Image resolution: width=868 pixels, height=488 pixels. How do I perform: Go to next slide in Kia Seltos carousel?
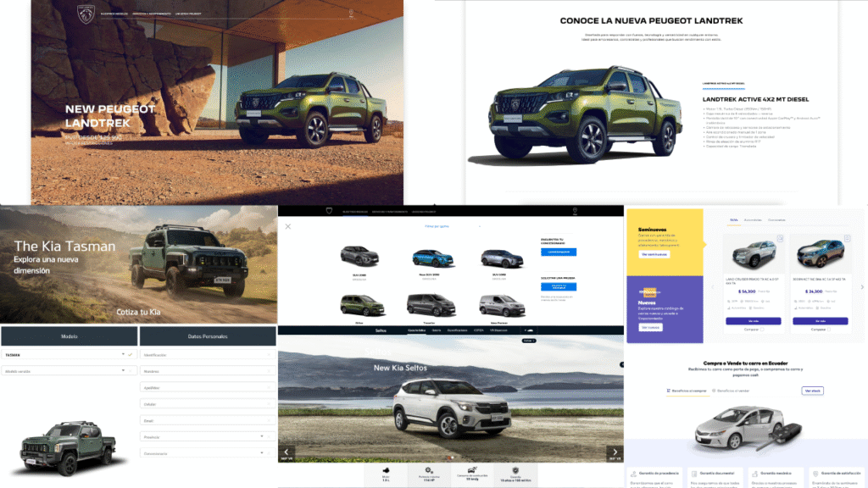click(x=615, y=452)
